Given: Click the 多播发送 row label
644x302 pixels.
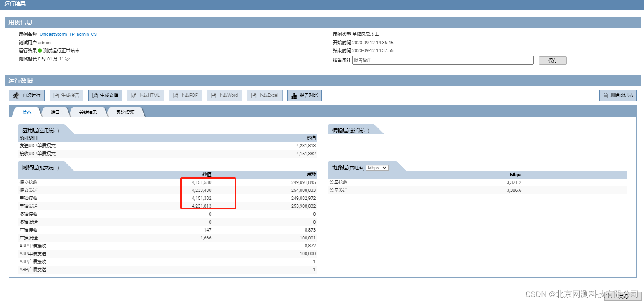Looking at the screenshot, I should [28, 222].
